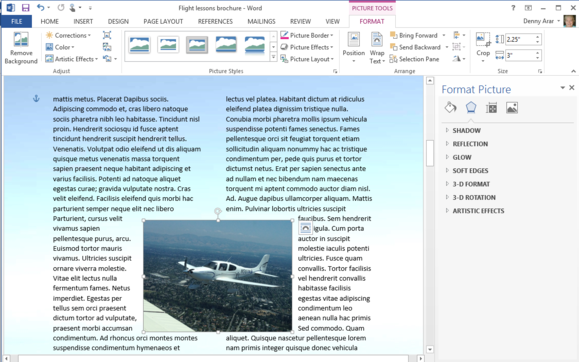Select Effects pentagon icon in Format Picture
The image size is (579, 362).
[x=470, y=107]
